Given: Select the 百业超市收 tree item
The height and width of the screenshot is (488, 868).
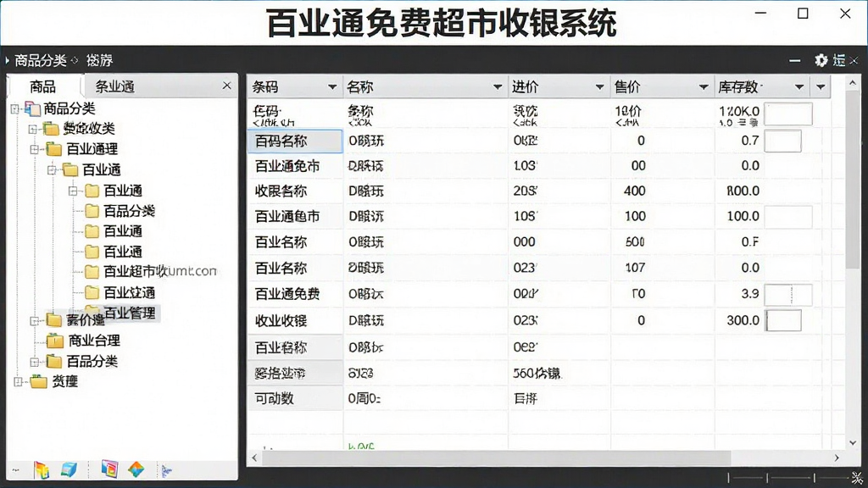Looking at the screenshot, I should click(135, 272).
